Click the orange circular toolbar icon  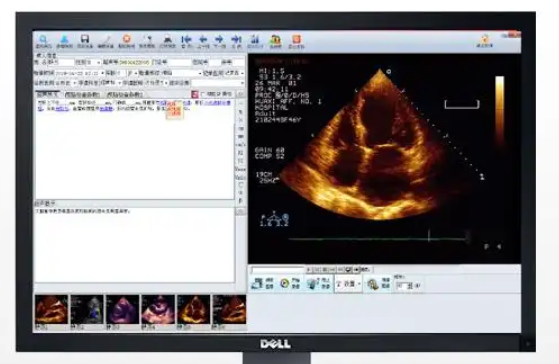tap(127, 39)
